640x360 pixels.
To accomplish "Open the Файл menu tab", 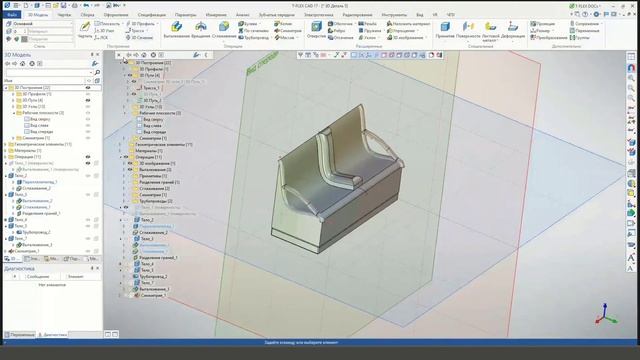I will click(12, 15).
